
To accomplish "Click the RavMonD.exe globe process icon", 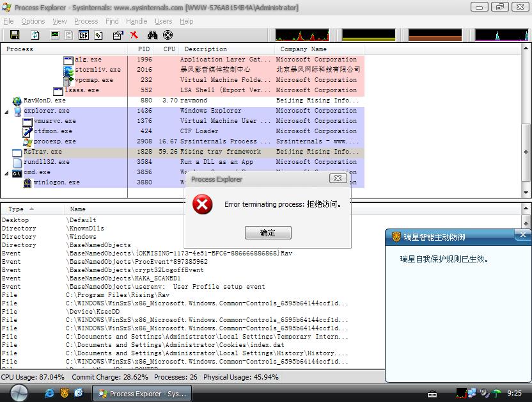I will coord(17,101).
